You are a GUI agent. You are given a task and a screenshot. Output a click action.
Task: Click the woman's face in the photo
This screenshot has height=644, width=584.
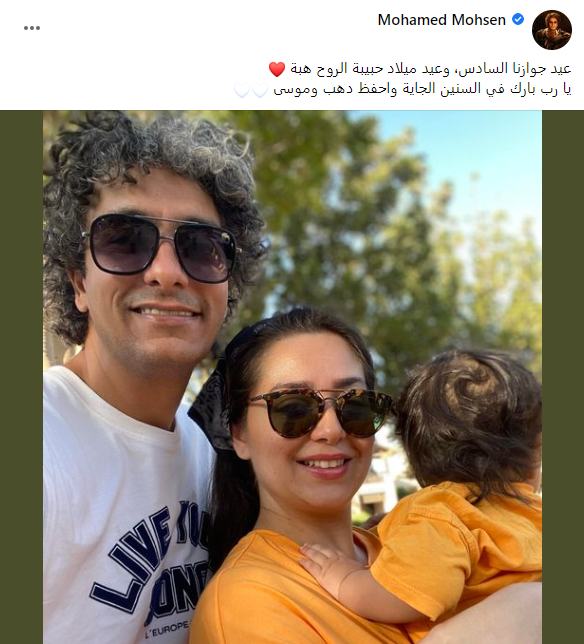312,427
